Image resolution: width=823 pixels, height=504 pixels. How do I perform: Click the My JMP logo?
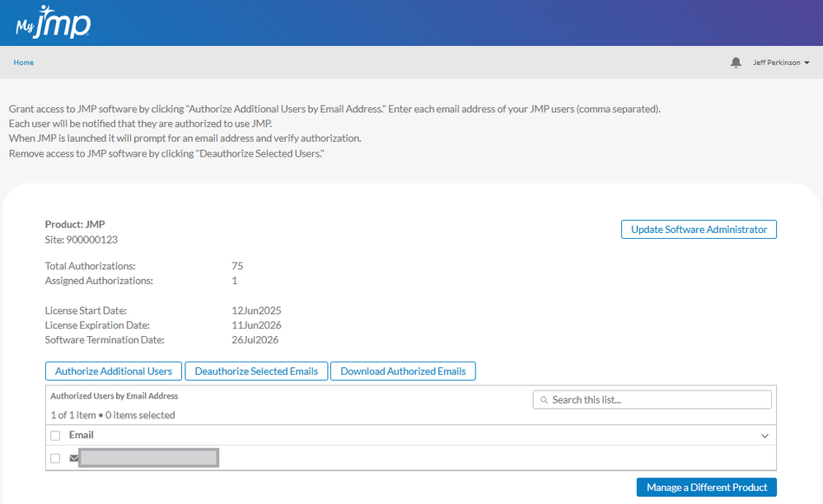[x=53, y=22]
